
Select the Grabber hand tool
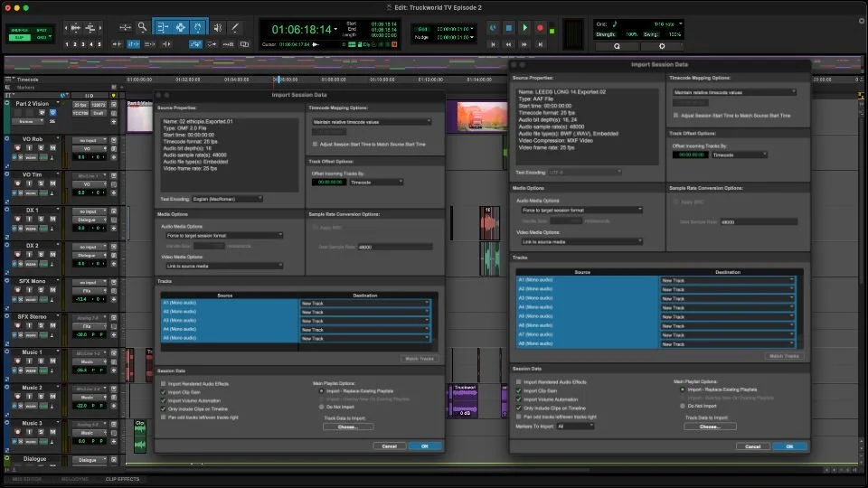pyautogui.click(x=198, y=27)
